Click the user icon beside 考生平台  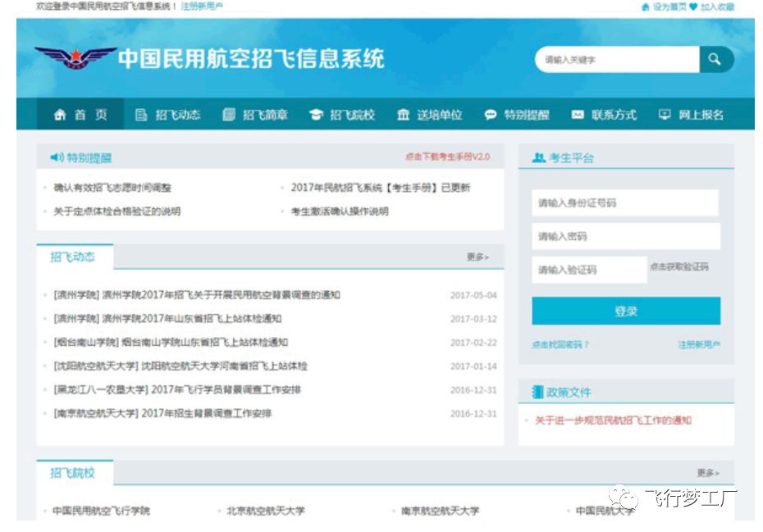pos(539,157)
